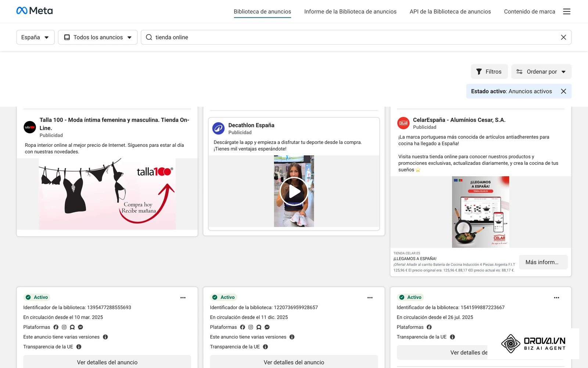Screen dimensions: 588x368
Task: Open the Todos los anuncios category dropdown
Action: [98, 37]
